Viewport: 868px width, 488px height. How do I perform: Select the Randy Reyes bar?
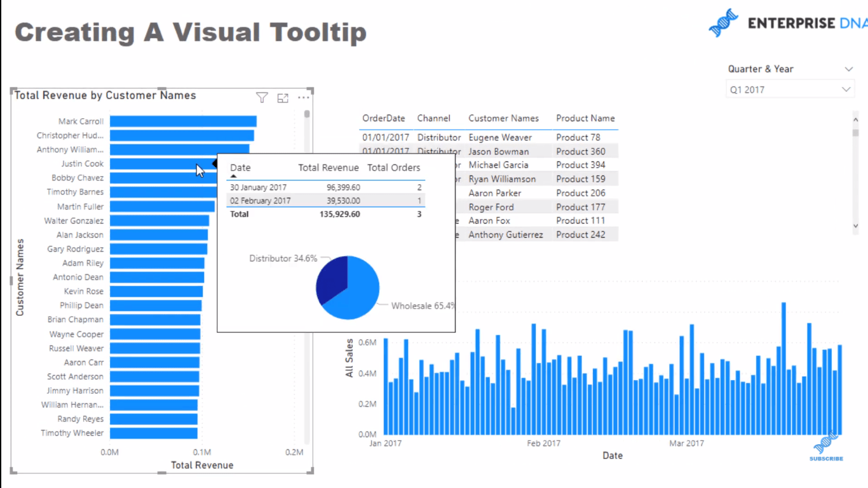pyautogui.click(x=154, y=419)
